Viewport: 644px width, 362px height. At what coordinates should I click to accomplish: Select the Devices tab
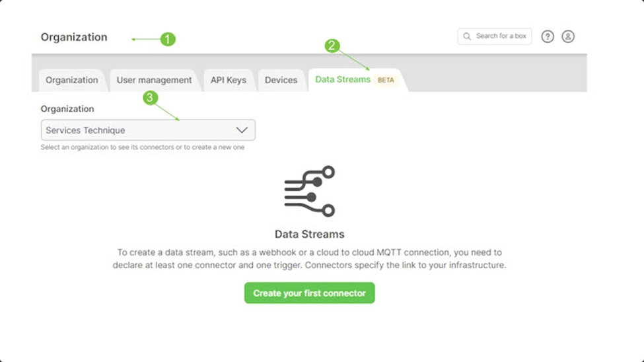pos(281,80)
